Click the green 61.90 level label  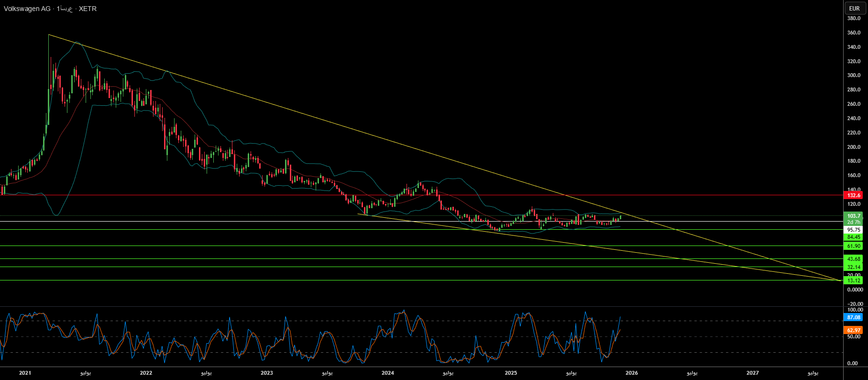pos(854,246)
